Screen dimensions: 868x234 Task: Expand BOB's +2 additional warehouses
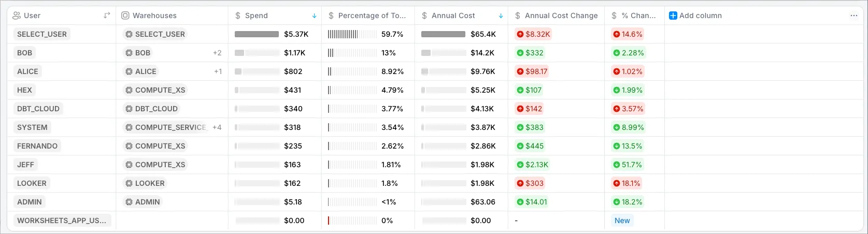tap(217, 53)
